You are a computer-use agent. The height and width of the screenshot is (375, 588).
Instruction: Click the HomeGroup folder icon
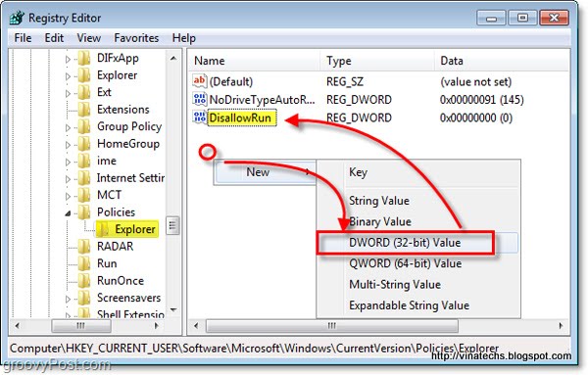click(84, 144)
